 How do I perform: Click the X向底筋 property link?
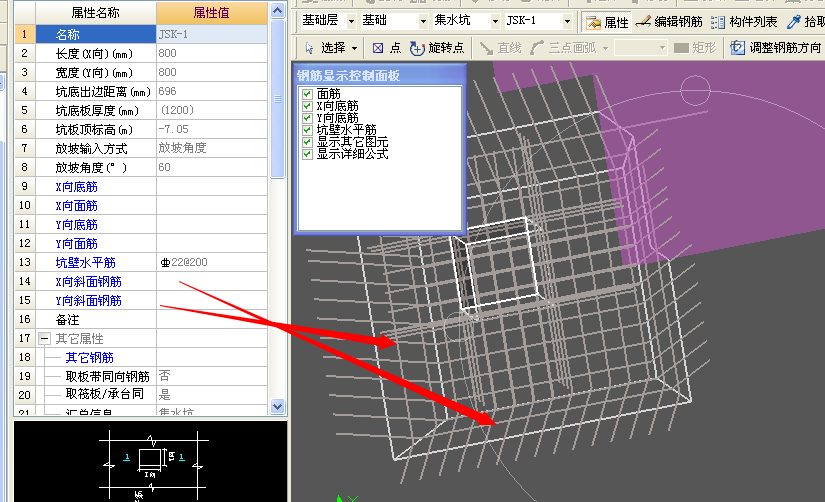[x=77, y=187]
